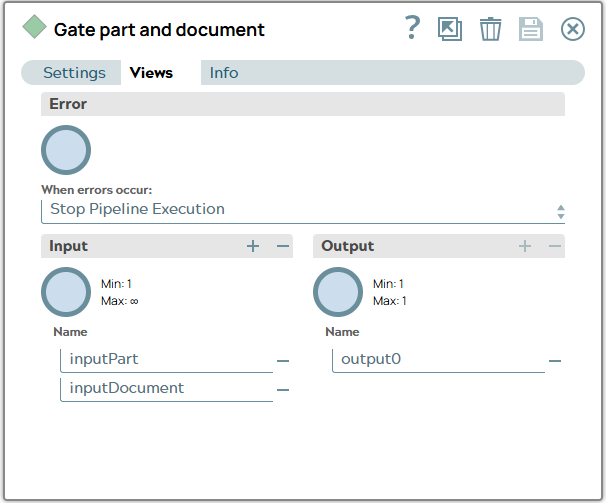Remove the inputDocument view row

(283, 390)
